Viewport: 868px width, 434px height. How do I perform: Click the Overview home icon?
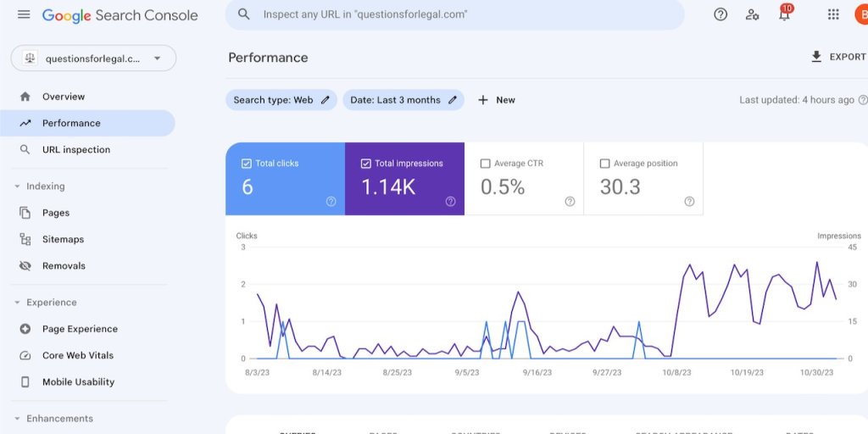pyautogui.click(x=25, y=97)
